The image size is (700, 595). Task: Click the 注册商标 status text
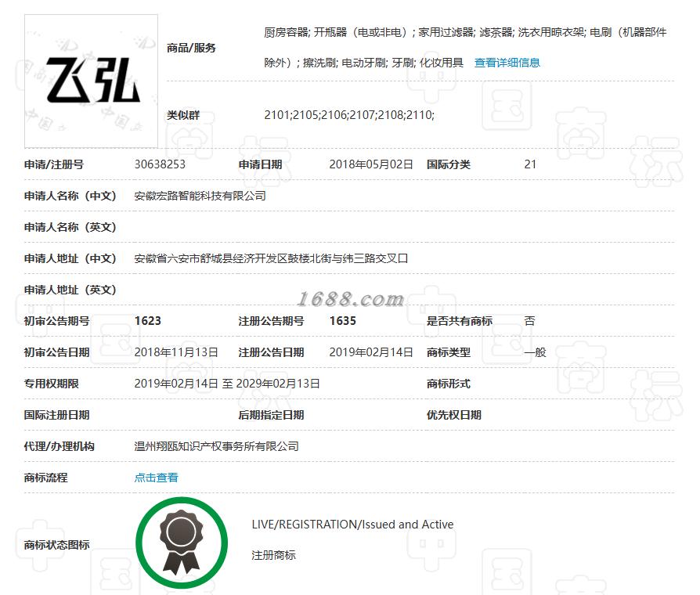(274, 555)
